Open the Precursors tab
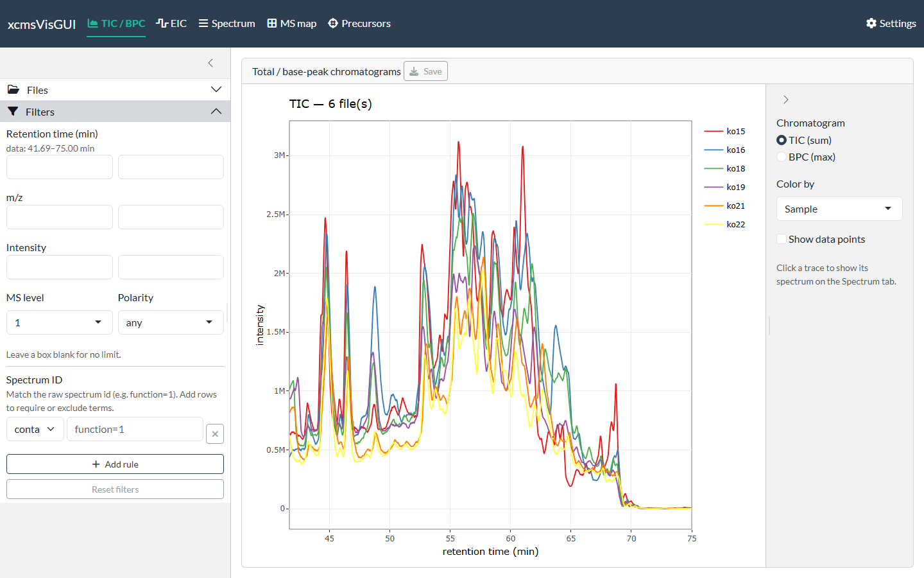Image resolution: width=924 pixels, height=578 pixels. [x=359, y=23]
